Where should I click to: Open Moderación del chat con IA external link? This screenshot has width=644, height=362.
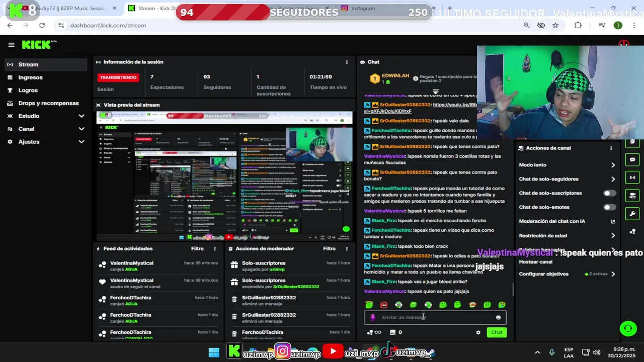(x=613, y=221)
